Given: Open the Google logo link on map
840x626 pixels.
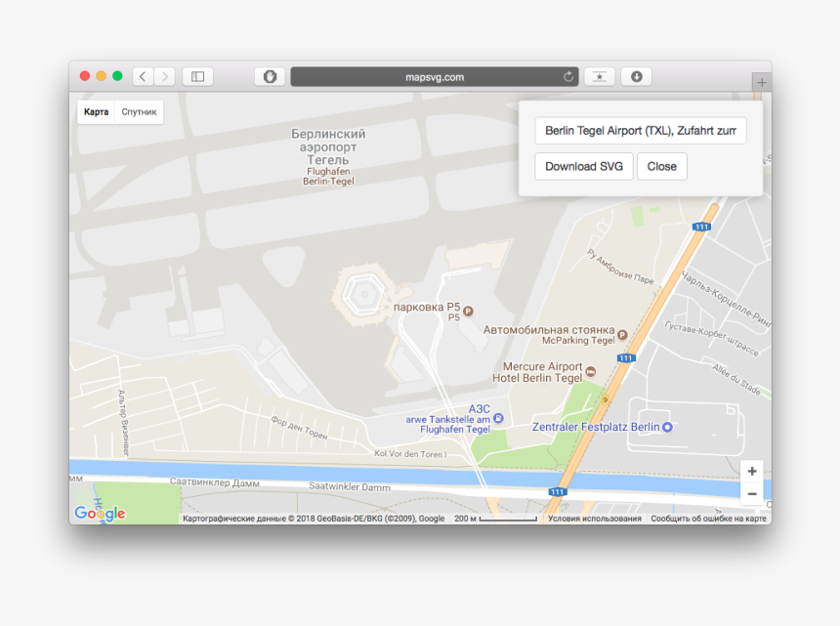Looking at the screenshot, I should (100, 514).
